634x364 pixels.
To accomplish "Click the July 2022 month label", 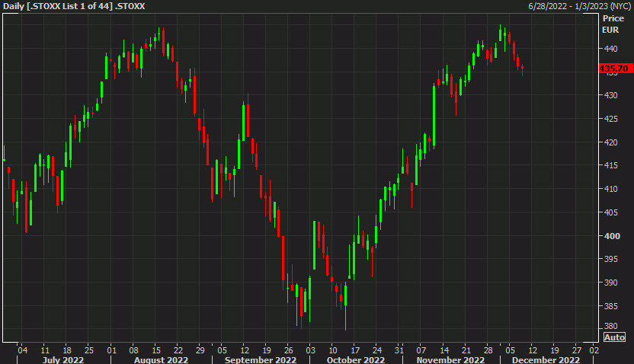I will tap(63, 359).
